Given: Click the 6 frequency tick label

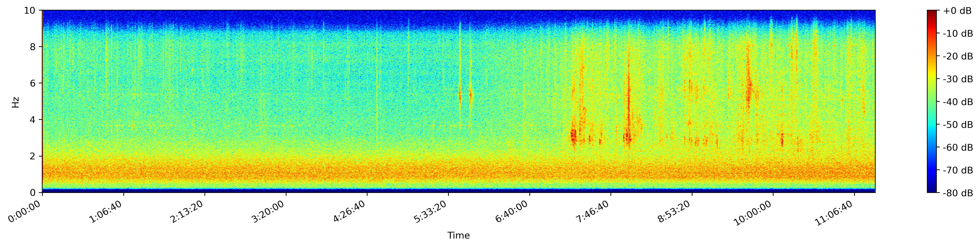Looking at the screenshot, I should point(33,83).
